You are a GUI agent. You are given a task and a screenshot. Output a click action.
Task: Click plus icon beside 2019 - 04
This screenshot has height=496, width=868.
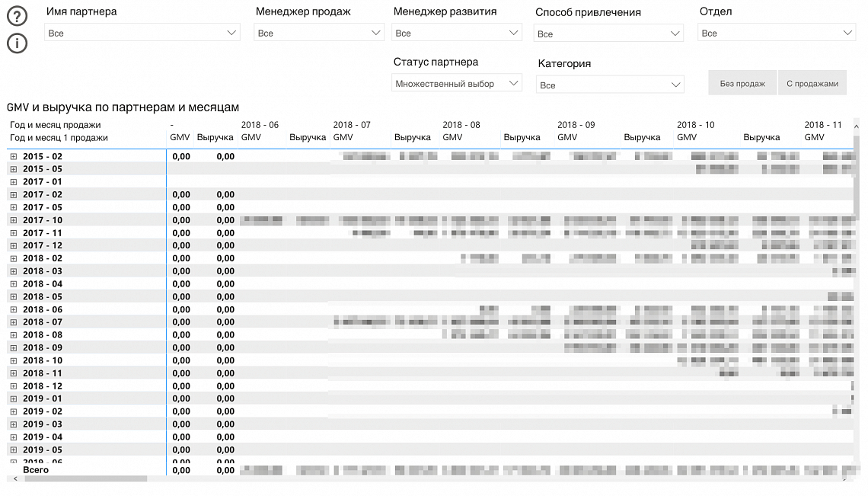(13, 437)
